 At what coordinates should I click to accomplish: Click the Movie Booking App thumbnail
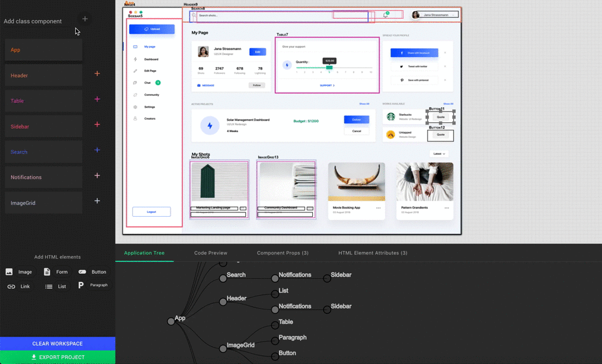tap(357, 182)
